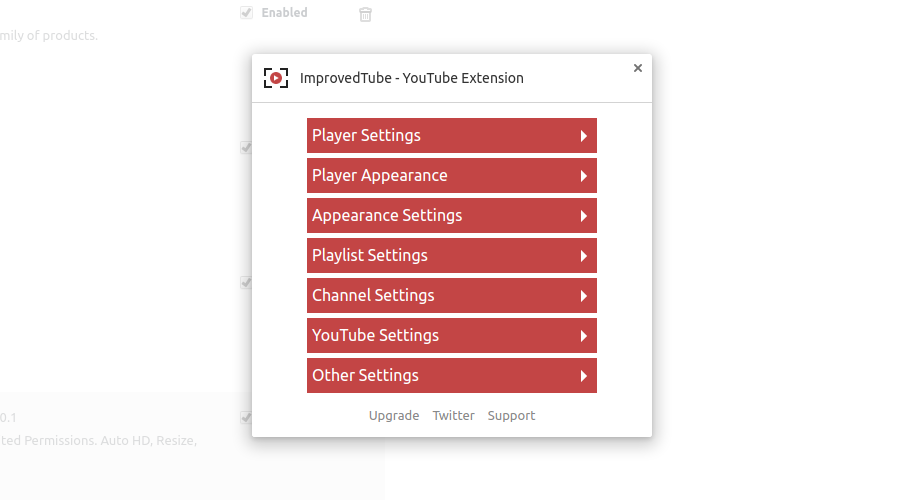
Task: Go to the Playlist Settings label
Action: (369, 256)
